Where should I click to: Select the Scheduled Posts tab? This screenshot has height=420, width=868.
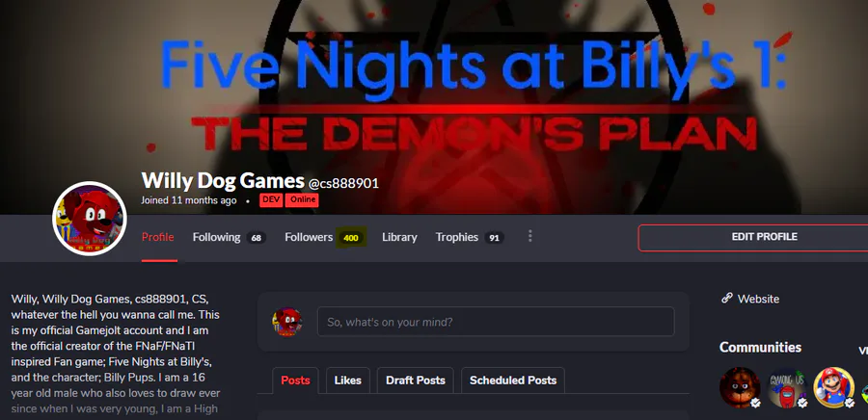(x=513, y=381)
